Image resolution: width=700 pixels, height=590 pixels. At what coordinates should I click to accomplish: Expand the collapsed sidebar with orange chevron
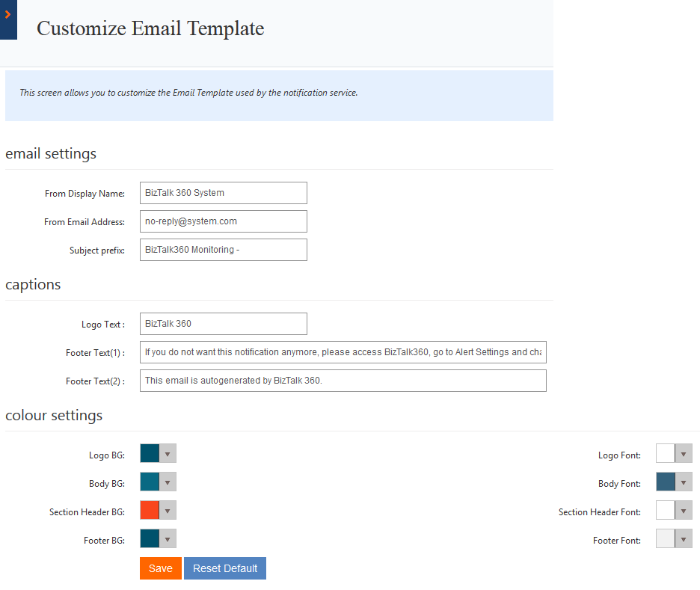click(x=7, y=15)
